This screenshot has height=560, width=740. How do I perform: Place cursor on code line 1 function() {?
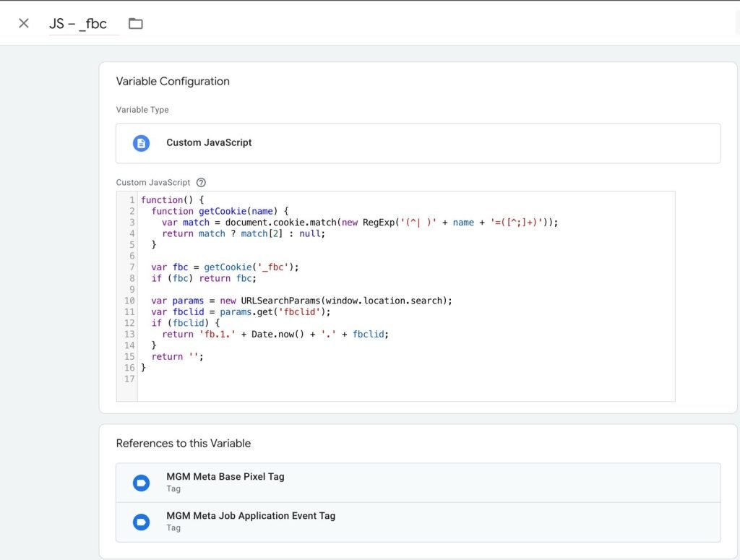pos(172,199)
